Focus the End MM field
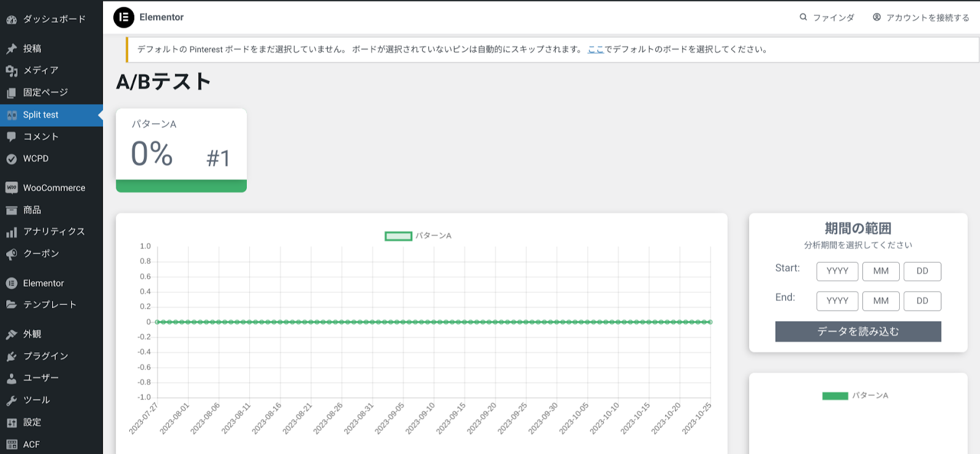Screen dimensions: 980x454 tap(881, 301)
